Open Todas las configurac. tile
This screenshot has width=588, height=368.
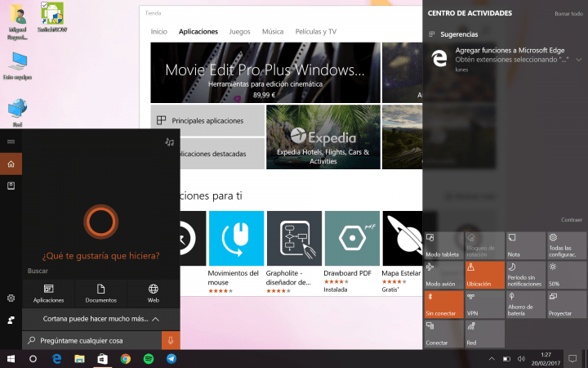[x=567, y=245]
